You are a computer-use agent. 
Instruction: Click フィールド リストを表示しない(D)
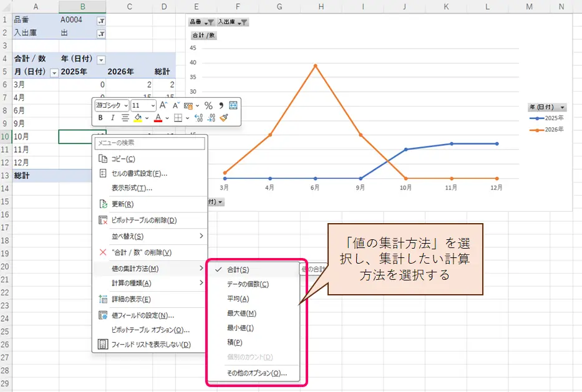pos(150,345)
